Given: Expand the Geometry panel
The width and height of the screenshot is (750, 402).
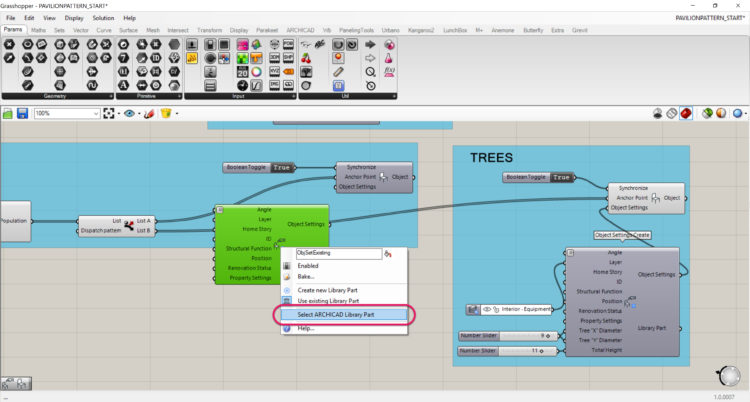Looking at the screenshot, I should click(x=110, y=96).
